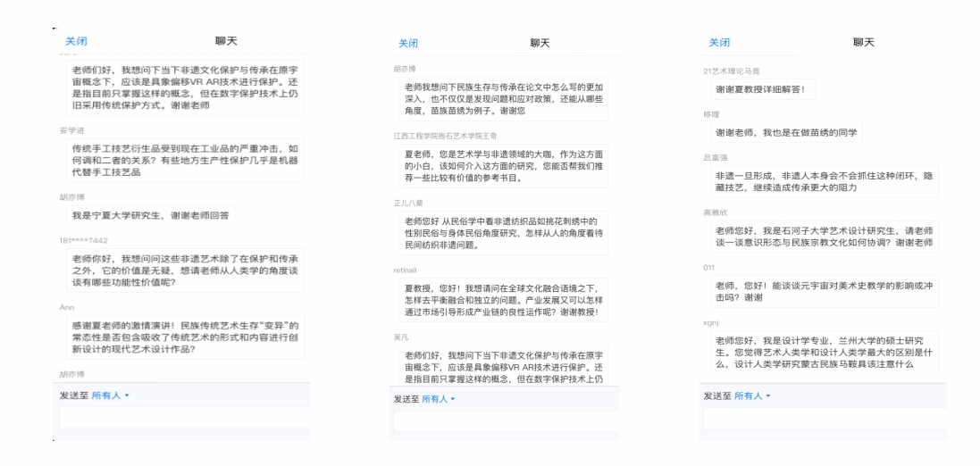Screen dimensions: 980x466
Task: Click the message input field in left panel
Action: (183, 420)
